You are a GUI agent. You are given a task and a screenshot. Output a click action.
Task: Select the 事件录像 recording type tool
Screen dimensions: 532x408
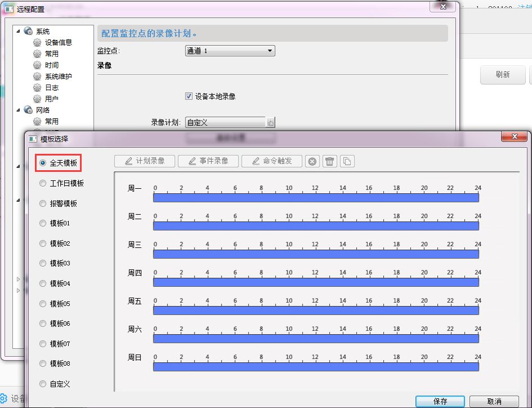[x=208, y=161]
